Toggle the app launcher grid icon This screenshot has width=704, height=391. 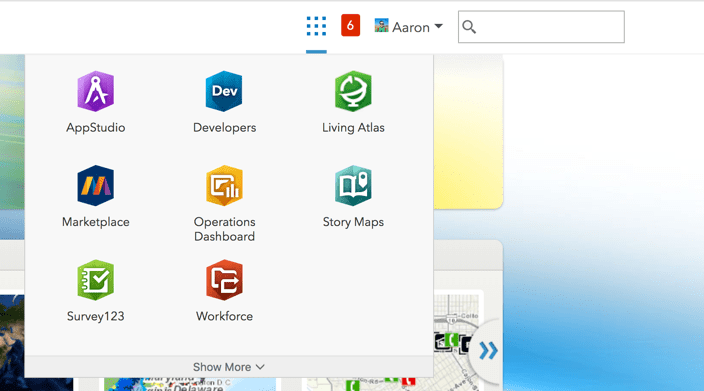click(316, 26)
